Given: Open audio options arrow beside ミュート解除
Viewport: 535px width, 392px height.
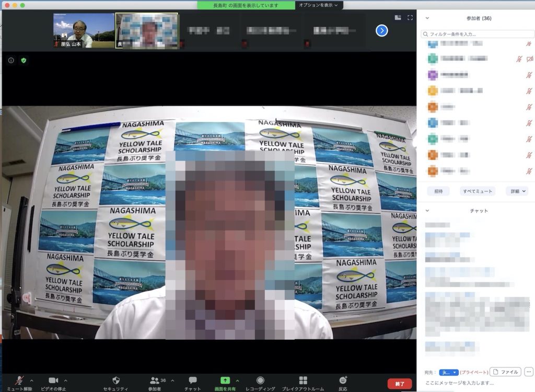Looking at the screenshot, I should pos(32,381).
